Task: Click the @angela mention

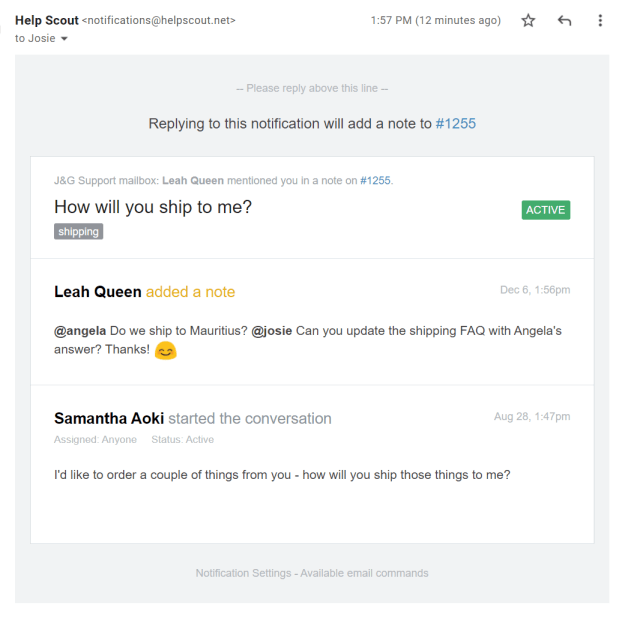Action: [80, 331]
